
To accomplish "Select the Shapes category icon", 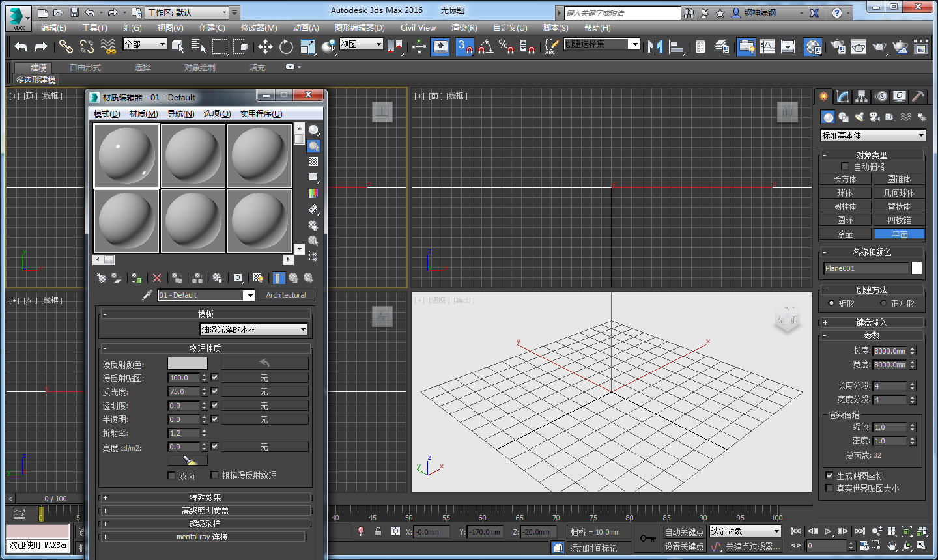I will (844, 117).
